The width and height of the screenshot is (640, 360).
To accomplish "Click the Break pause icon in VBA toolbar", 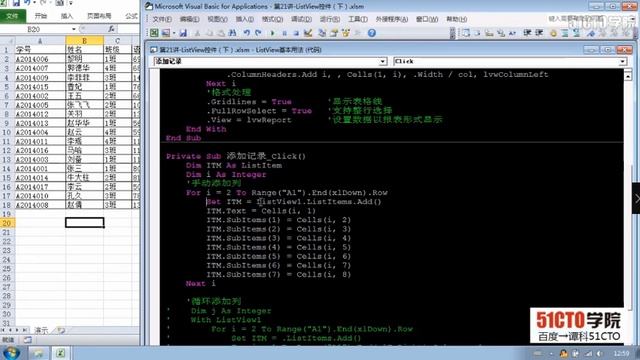I will [284, 33].
